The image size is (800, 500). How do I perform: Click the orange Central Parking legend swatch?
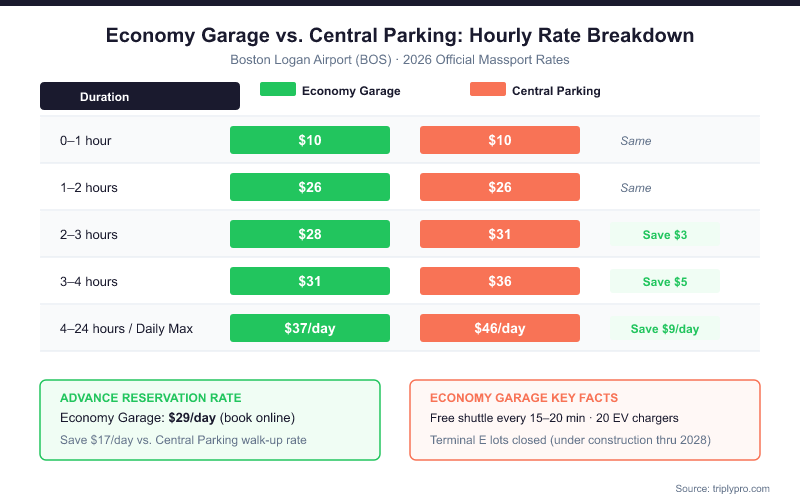coord(487,90)
